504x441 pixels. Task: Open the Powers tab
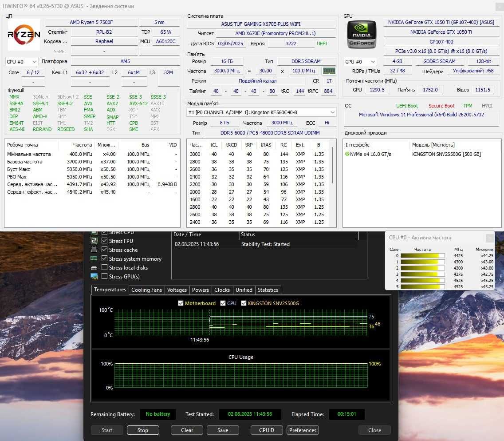pos(201,290)
